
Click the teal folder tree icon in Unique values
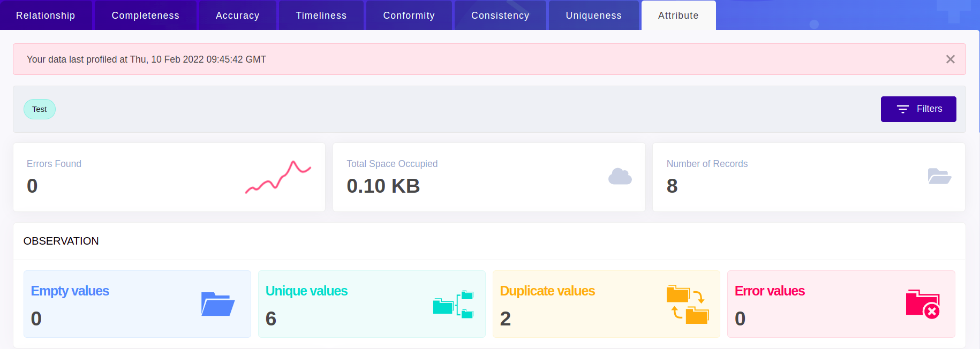tap(453, 304)
